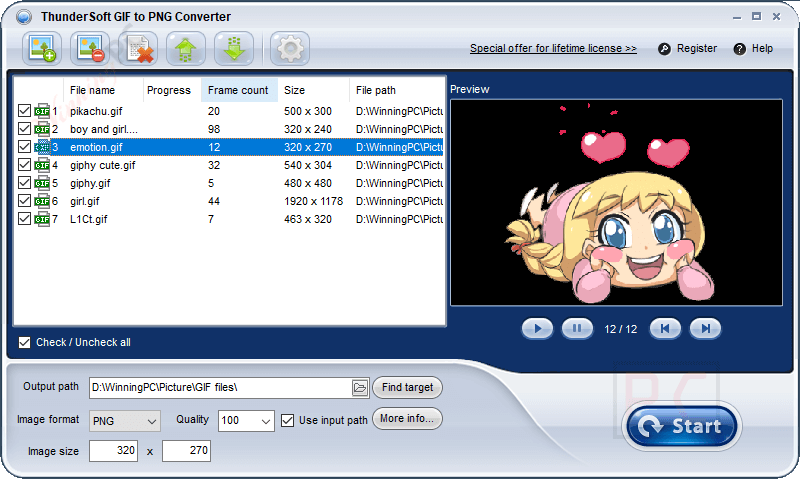Click GIF file icon for boy and girl
Image resolution: width=800 pixels, height=479 pixels.
42,129
